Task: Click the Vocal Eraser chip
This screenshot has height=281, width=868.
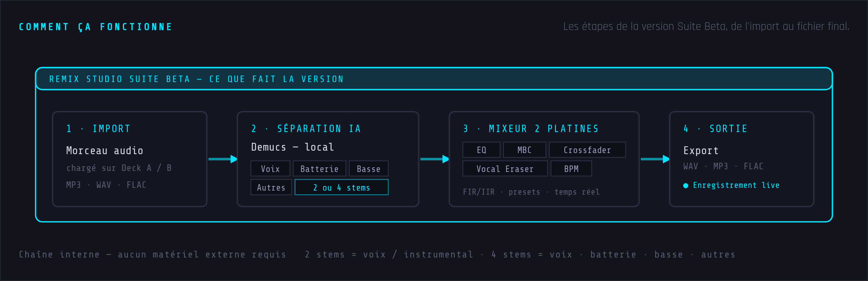Action: [505, 168]
